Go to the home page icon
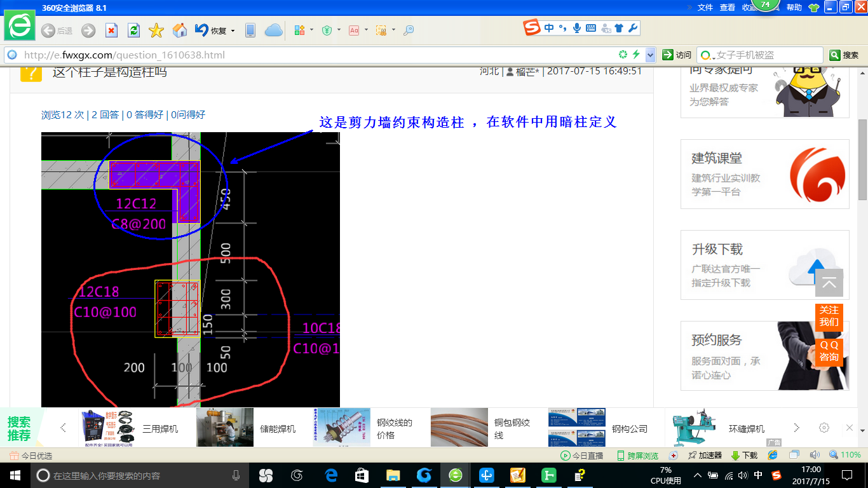Screen dimensions: 868x488 pyautogui.click(x=180, y=30)
